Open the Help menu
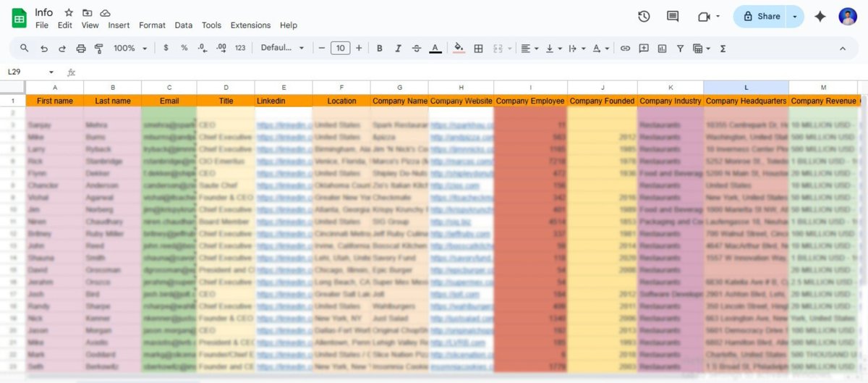The width and height of the screenshot is (868, 383). pos(289,25)
